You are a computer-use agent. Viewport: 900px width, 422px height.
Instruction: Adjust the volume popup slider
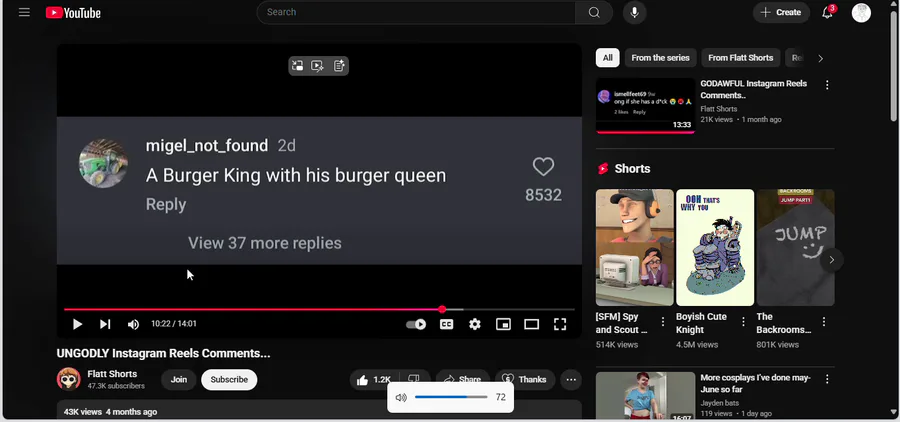click(451, 397)
